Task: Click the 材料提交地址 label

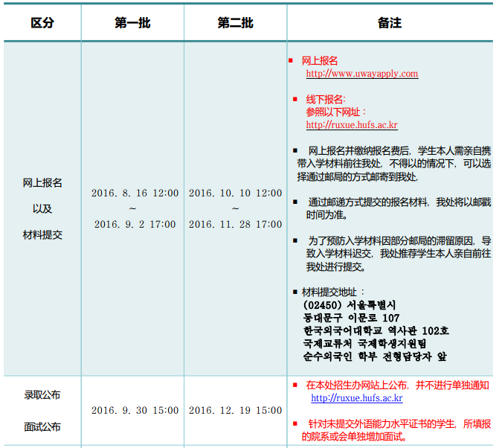Action: [333, 292]
